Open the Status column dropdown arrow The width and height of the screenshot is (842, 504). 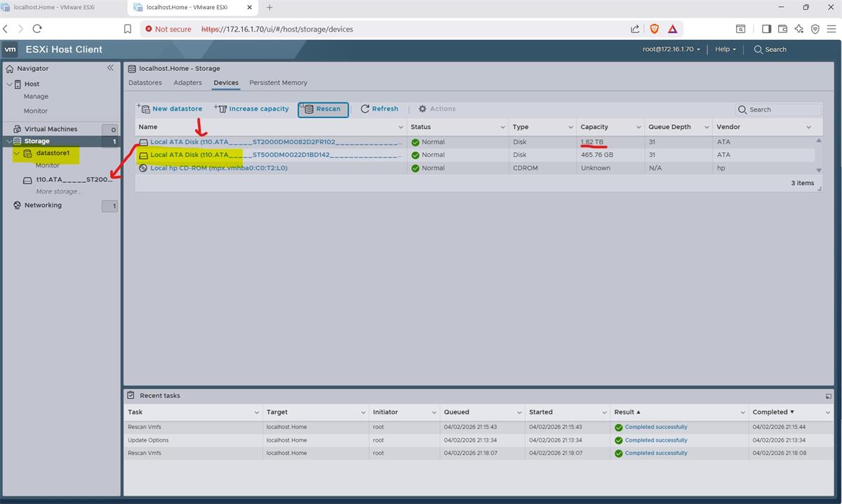503,128
